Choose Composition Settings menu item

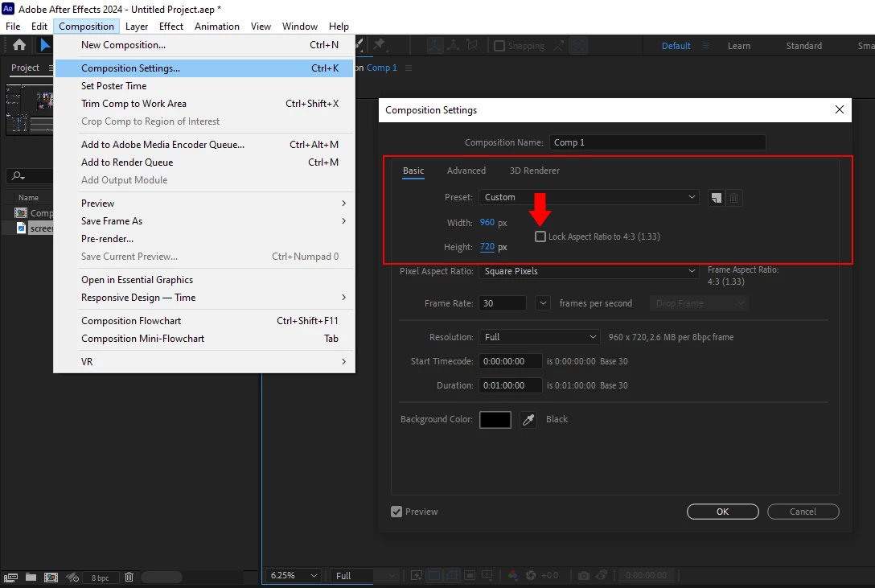[204, 68]
